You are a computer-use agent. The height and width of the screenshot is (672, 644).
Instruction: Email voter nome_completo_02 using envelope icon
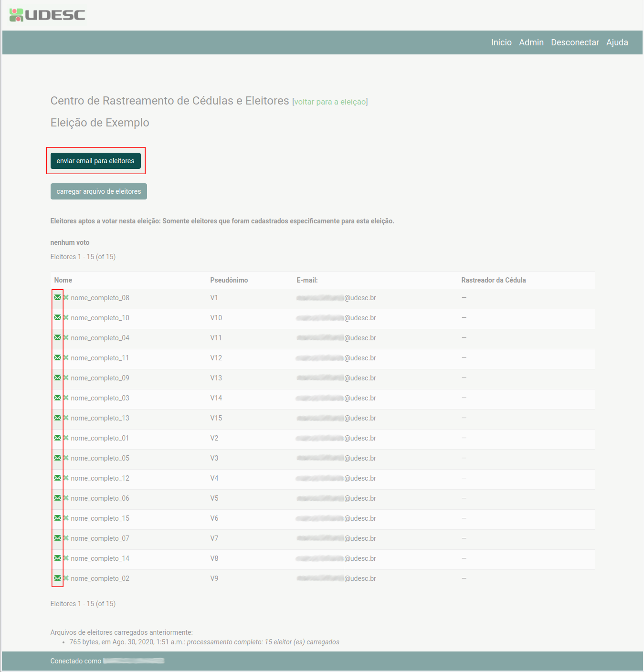[57, 578]
